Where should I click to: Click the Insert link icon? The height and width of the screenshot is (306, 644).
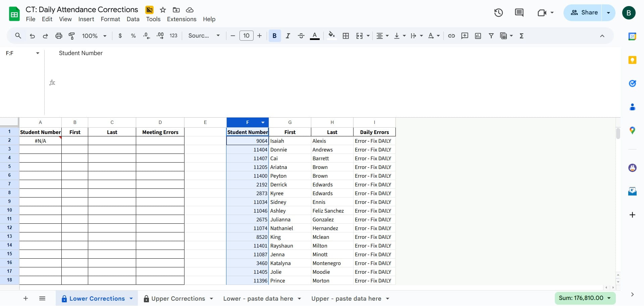pyautogui.click(x=451, y=36)
